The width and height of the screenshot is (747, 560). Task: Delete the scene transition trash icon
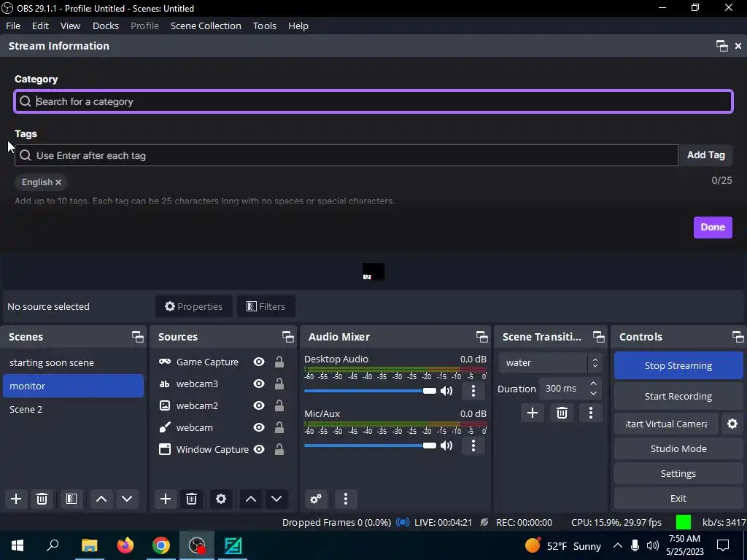pyautogui.click(x=562, y=413)
